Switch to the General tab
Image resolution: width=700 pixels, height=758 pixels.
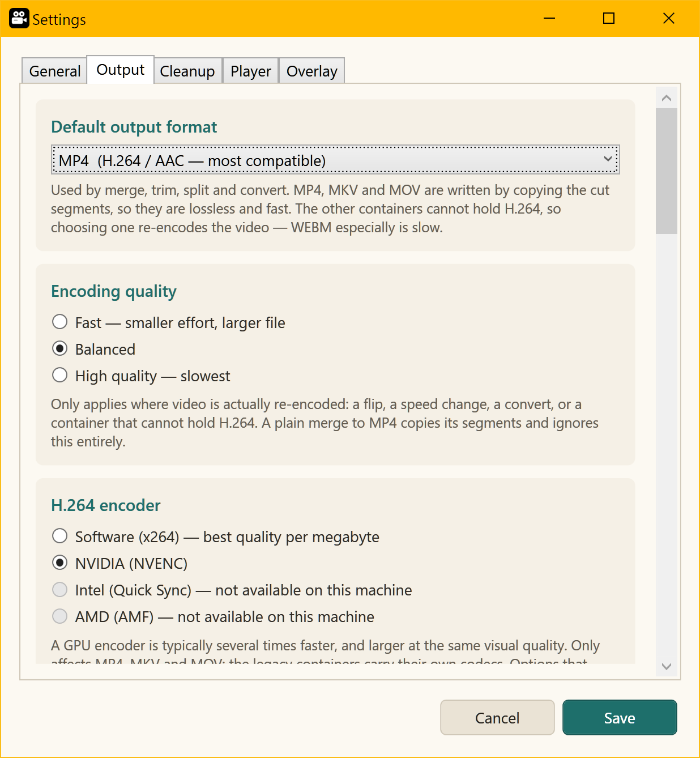55,71
